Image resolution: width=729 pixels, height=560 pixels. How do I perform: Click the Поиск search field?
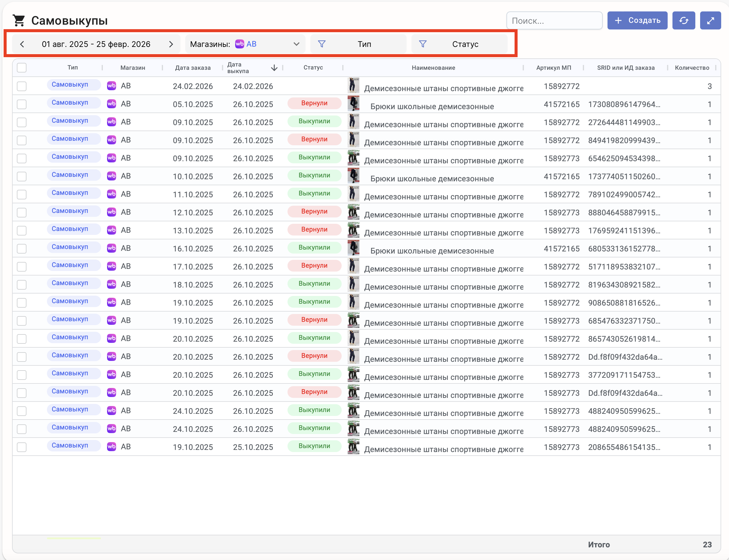point(554,21)
